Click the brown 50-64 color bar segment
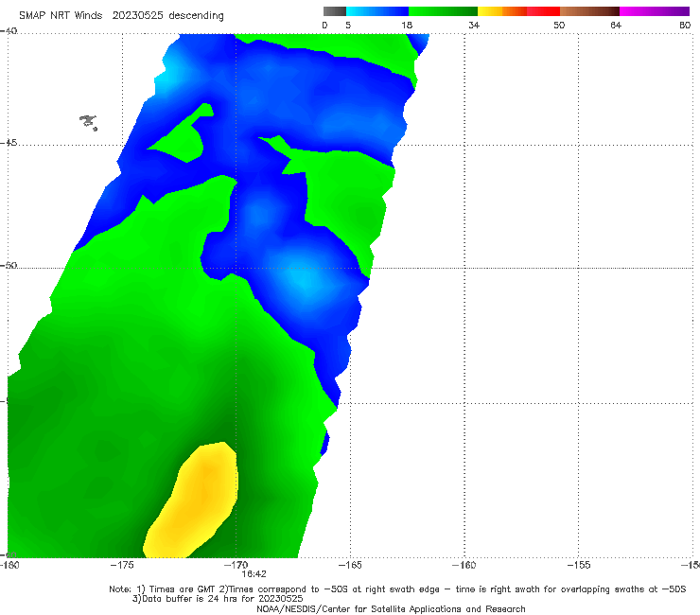Screen dimensions: 700x615 click(589, 11)
